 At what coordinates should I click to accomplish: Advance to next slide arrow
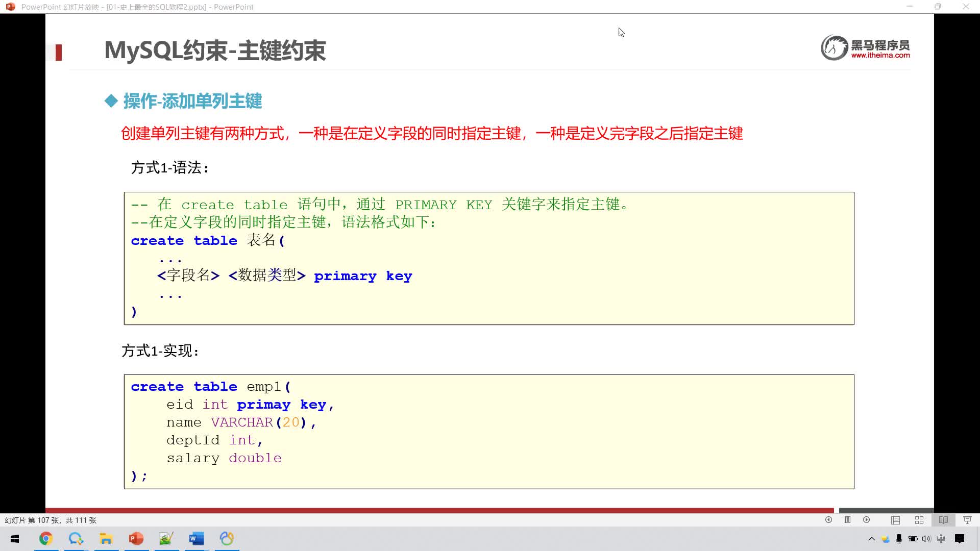[x=866, y=520]
